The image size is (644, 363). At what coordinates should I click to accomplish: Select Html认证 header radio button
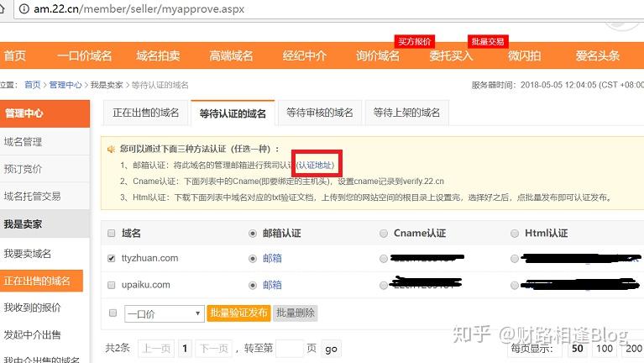click(x=515, y=234)
